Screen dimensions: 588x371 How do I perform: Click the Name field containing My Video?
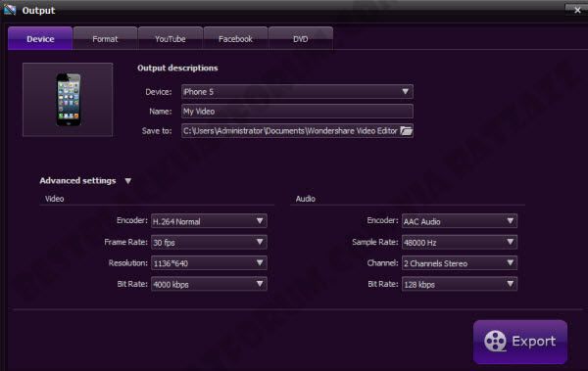click(x=297, y=112)
